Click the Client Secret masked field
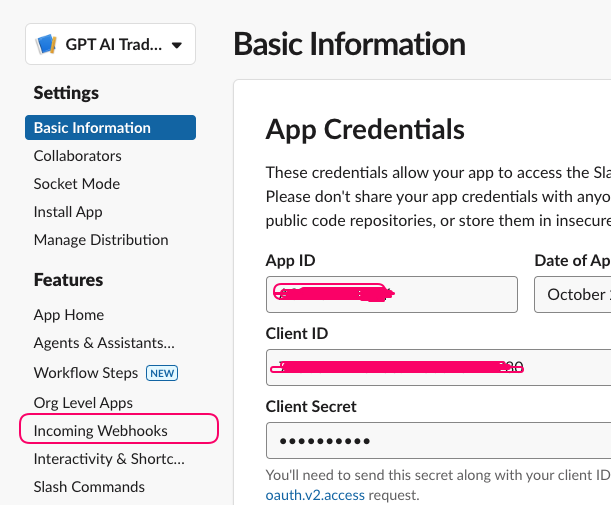This screenshot has width=611, height=505. (x=438, y=440)
